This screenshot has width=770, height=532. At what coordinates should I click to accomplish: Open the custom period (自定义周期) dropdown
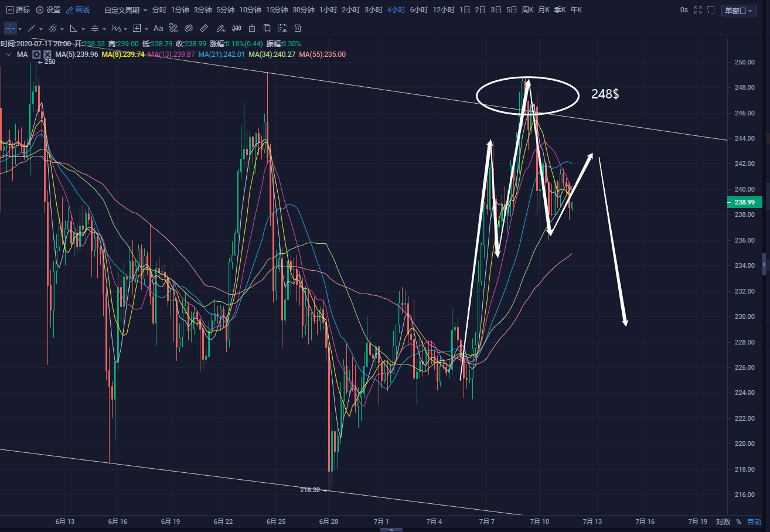tap(125, 10)
